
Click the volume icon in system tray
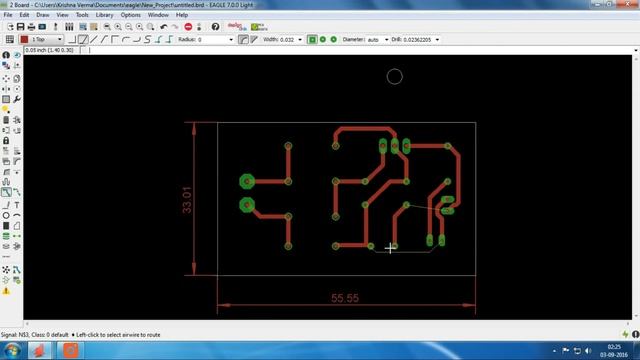coord(588,351)
